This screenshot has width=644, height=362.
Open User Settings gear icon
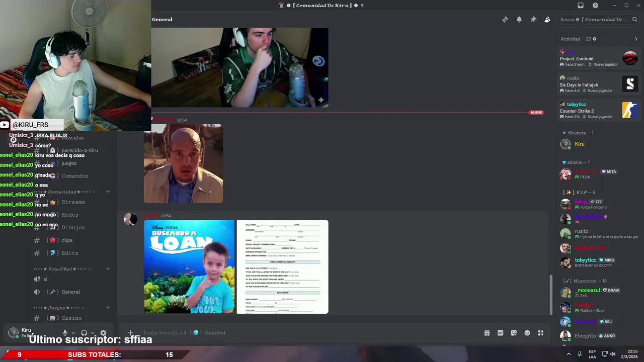tap(103, 333)
